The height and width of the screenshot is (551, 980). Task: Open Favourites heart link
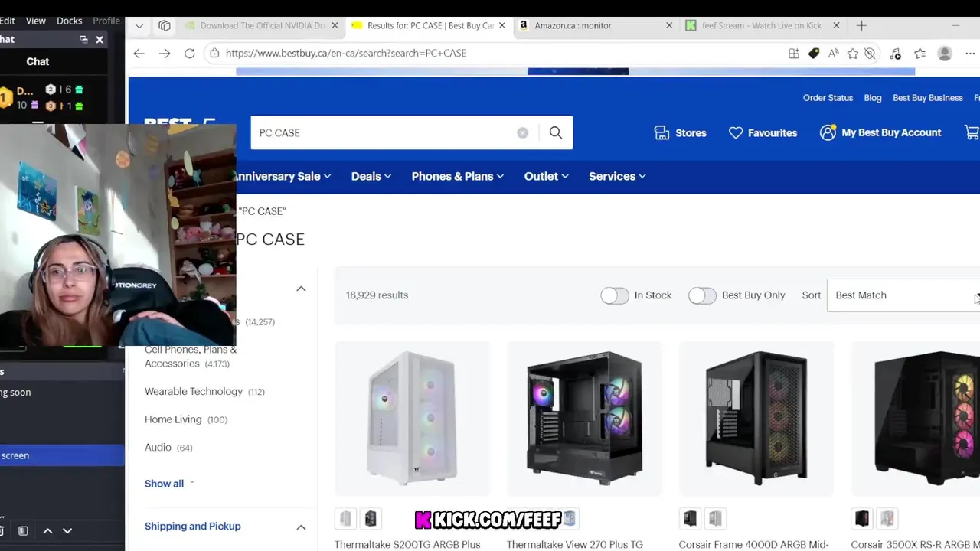(763, 132)
